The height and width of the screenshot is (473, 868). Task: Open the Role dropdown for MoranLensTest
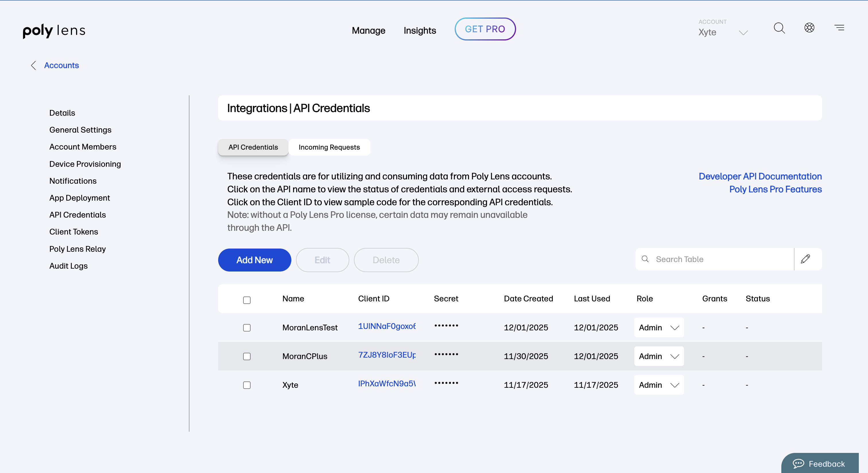point(659,327)
